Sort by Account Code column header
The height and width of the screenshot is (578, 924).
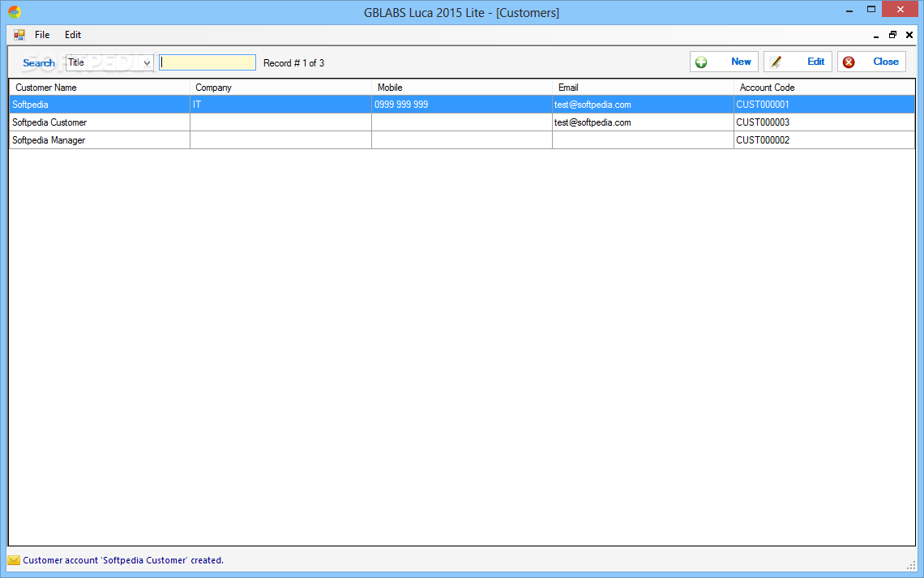[x=824, y=88]
